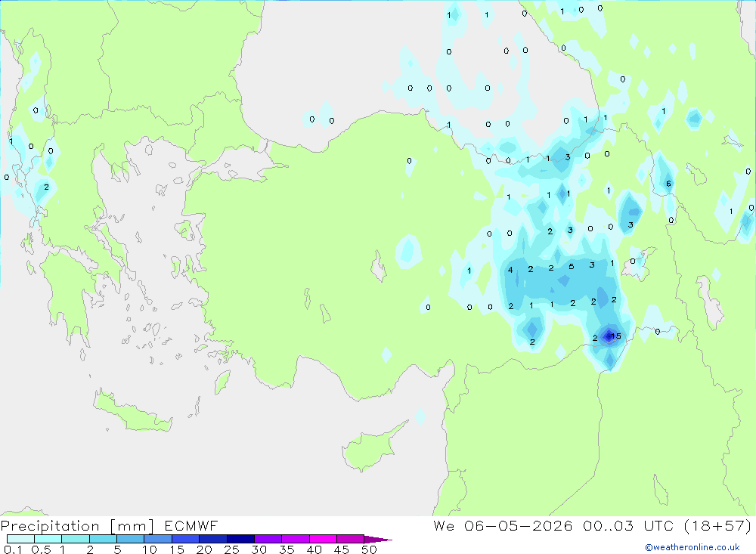Viewport: 756px width, 554px height.
Task: Pick the legend swatch between 5 and 10
Action: pos(131,539)
